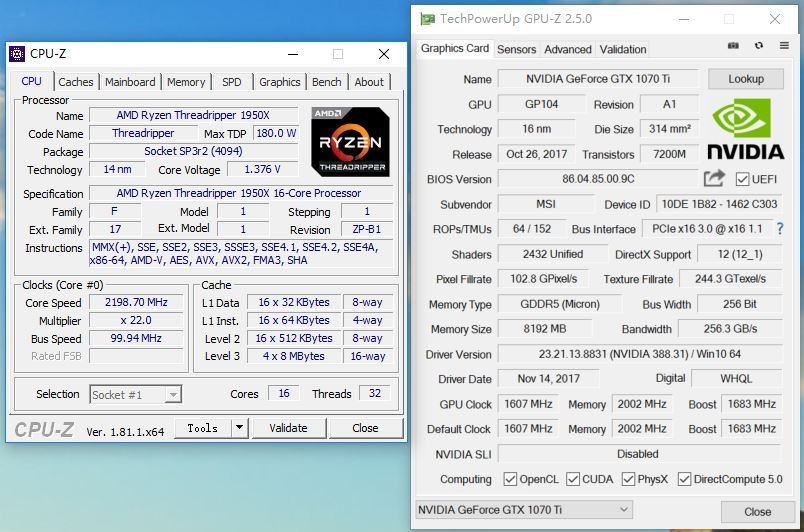Click Threads value 32

pyautogui.click(x=375, y=393)
